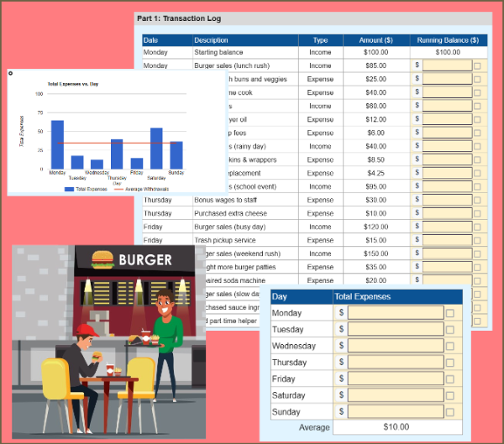Click the balance field for Burger sales (busy day)
The width and height of the screenshot is (504, 444).
pyautogui.click(x=447, y=227)
